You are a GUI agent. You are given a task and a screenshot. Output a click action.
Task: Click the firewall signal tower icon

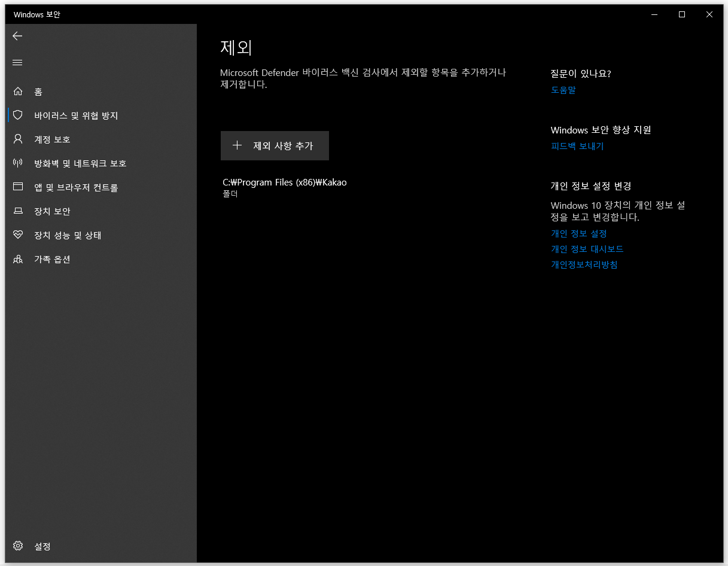18,163
